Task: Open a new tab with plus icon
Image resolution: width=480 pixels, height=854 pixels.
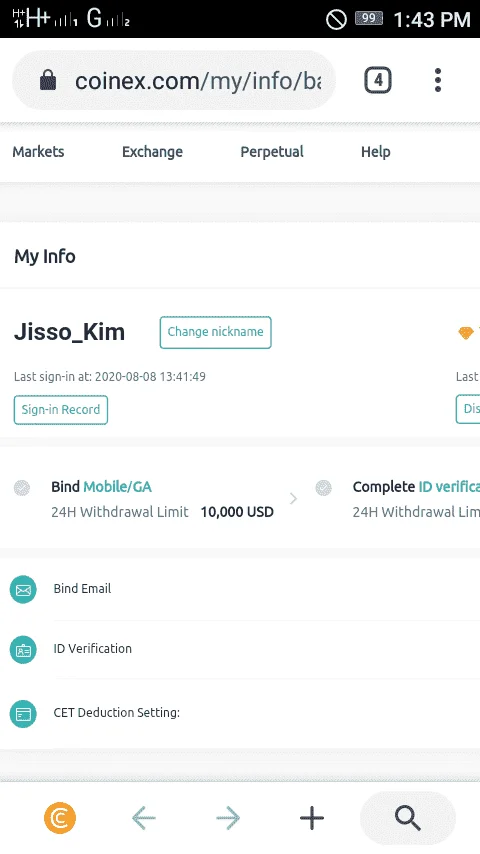Action: (312, 818)
